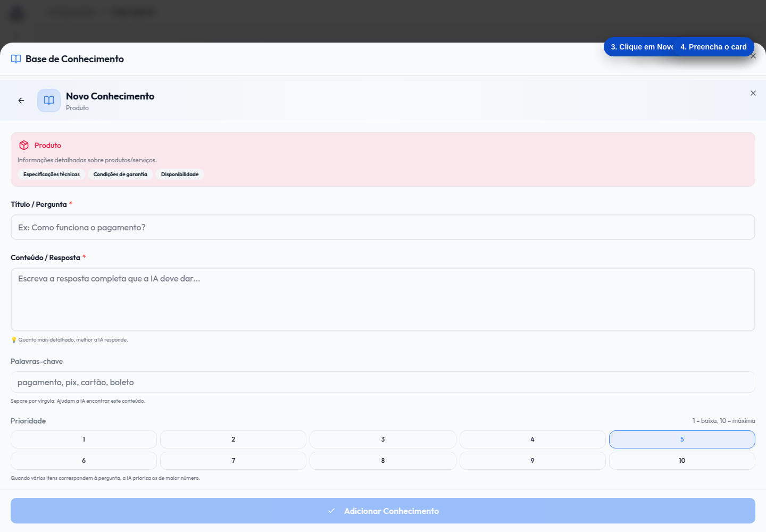Choose priority 9
The image size is (766, 532).
point(532,461)
